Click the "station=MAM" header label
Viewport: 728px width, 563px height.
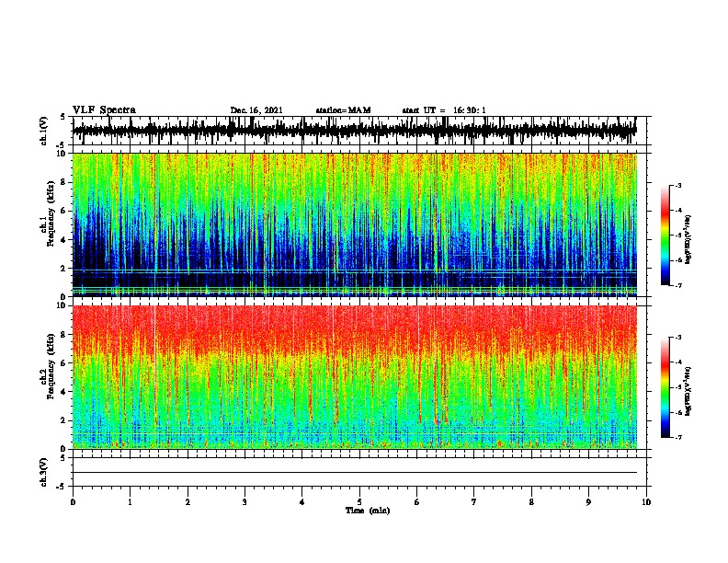(x=343, y=110)
